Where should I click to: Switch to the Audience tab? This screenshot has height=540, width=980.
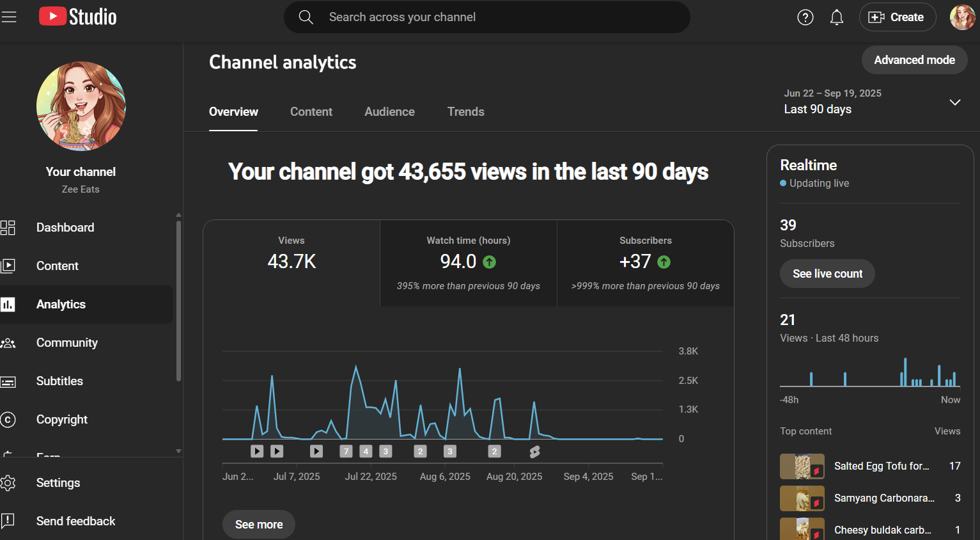tap(389, 112)
